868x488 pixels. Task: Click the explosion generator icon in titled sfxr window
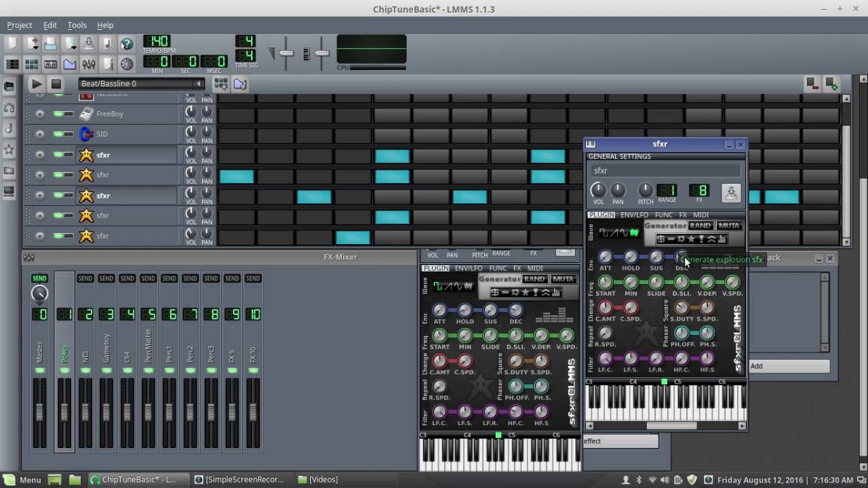[681, 239]
